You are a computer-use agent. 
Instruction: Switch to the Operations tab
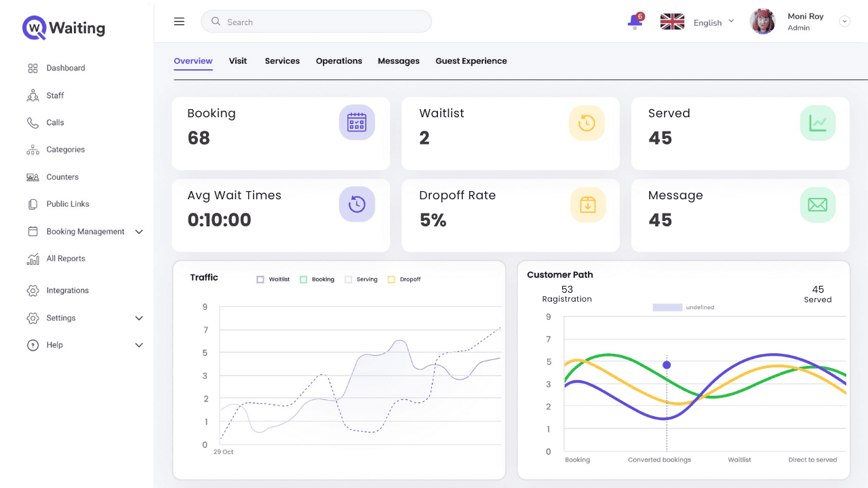(339, 60)
